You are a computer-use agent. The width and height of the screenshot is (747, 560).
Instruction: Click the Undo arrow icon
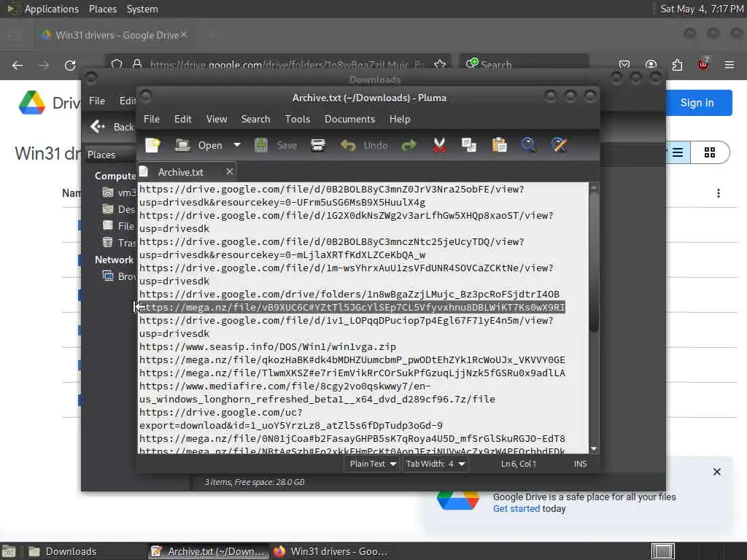[x=348, y=145]
